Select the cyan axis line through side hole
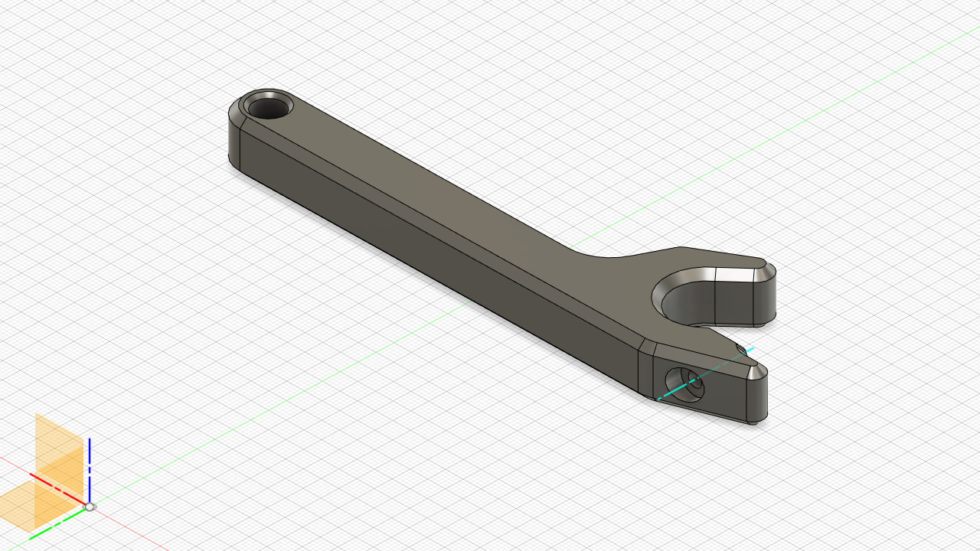This screenshot has width=980, height=551. coord(706,373)
